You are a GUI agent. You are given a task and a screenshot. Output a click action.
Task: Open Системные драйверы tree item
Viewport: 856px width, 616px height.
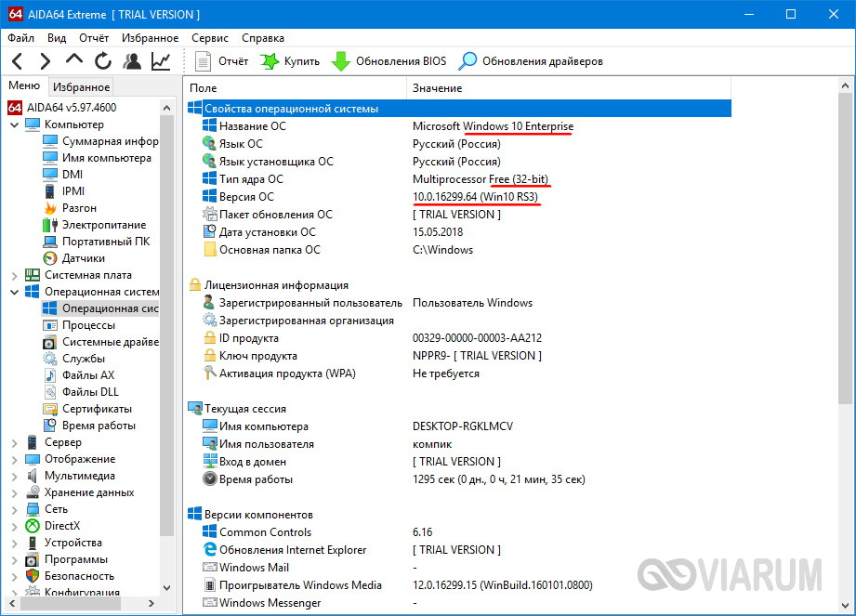[x=101, y=342]
